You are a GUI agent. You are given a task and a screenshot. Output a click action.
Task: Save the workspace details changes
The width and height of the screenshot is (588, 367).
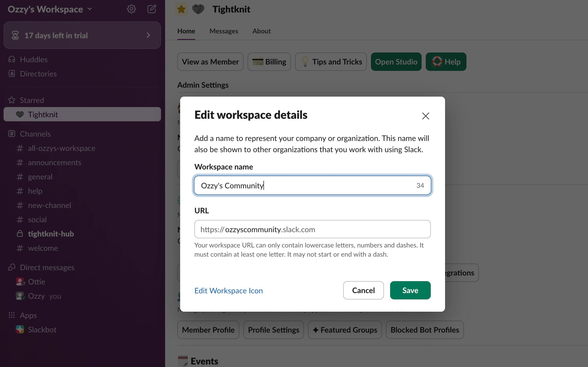[410, 290]
